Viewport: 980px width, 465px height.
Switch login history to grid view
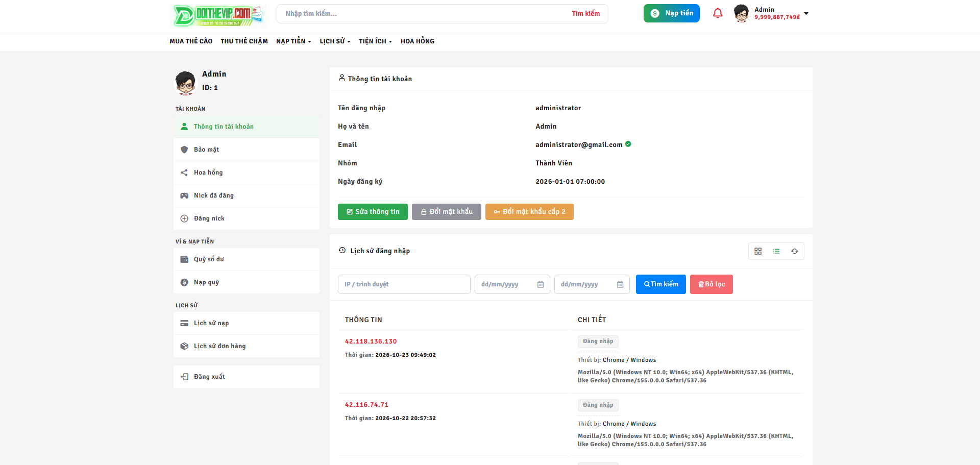coord(758,251)
